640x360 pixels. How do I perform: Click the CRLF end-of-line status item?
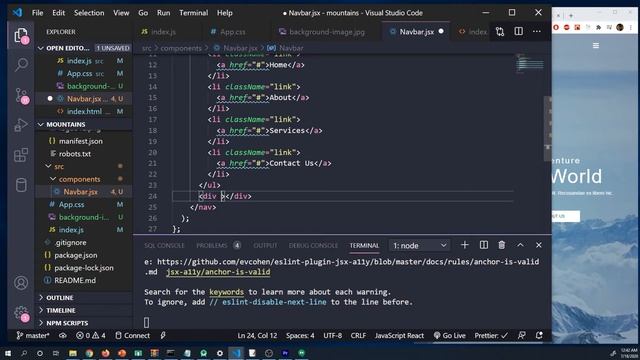[x=358, y=336]
